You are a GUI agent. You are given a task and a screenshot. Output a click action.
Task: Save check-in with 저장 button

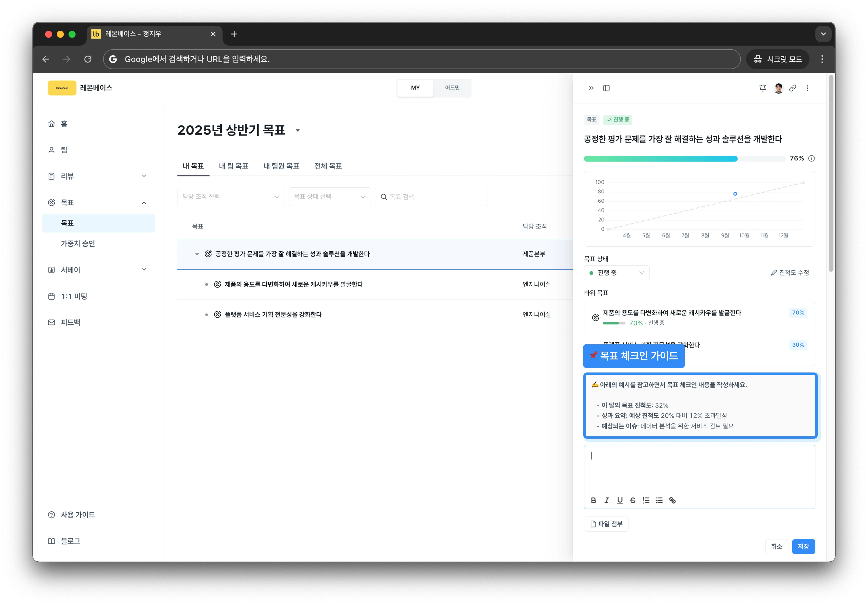(803, 546)
